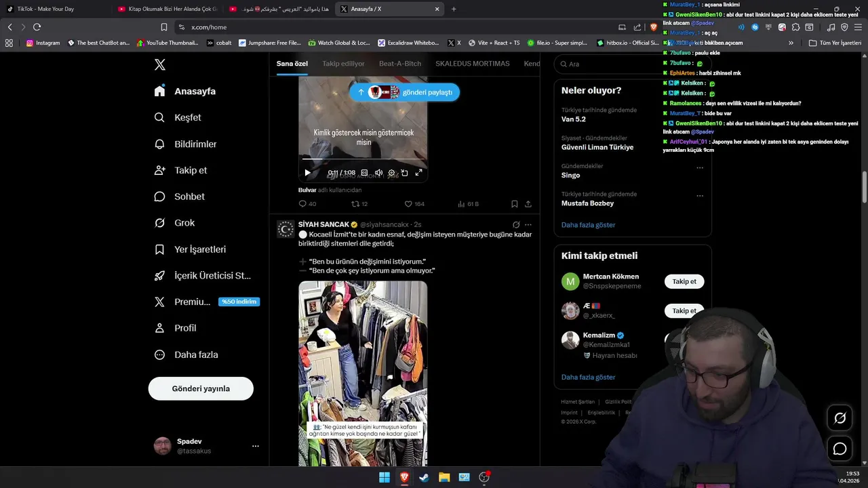Viewport: 868px width, 488px height.
Task: Open the Hizmet Şartları footer link
Action: [578, 402]
